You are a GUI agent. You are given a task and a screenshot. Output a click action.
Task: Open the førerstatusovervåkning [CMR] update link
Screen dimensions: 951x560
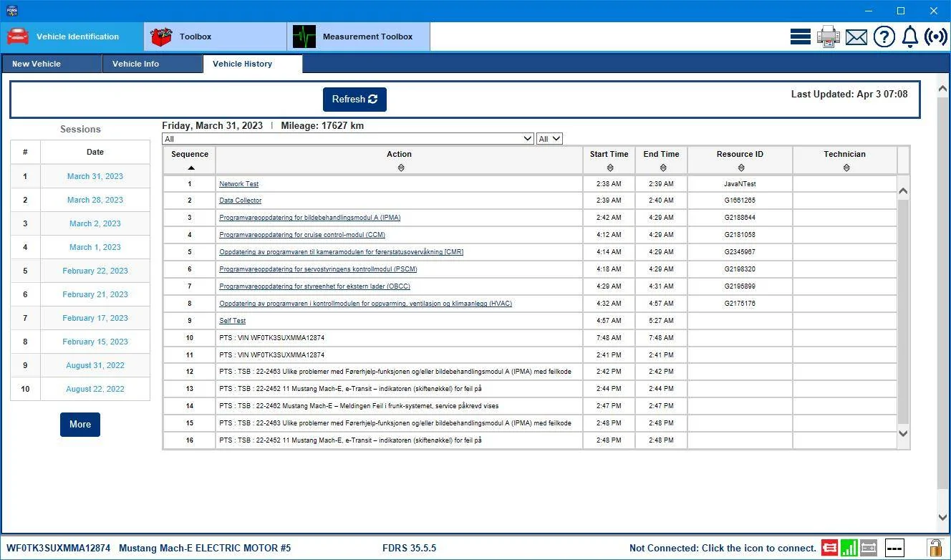coord(342,252)
